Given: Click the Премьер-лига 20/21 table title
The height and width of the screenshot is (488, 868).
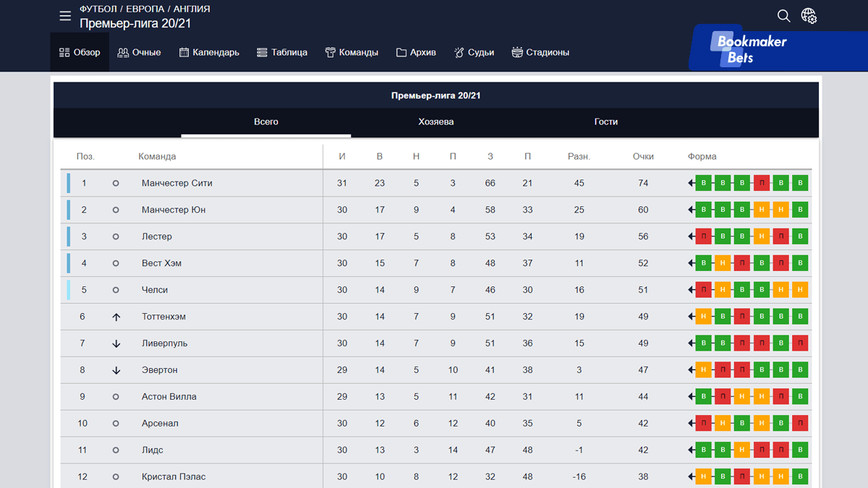Looking at the screenshot, I should coord(436,95).
